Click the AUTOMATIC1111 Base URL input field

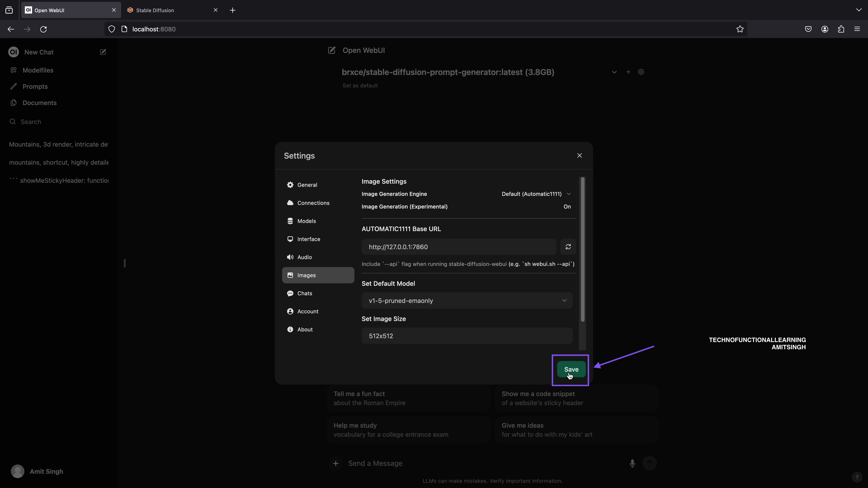(x=458, y=247)
